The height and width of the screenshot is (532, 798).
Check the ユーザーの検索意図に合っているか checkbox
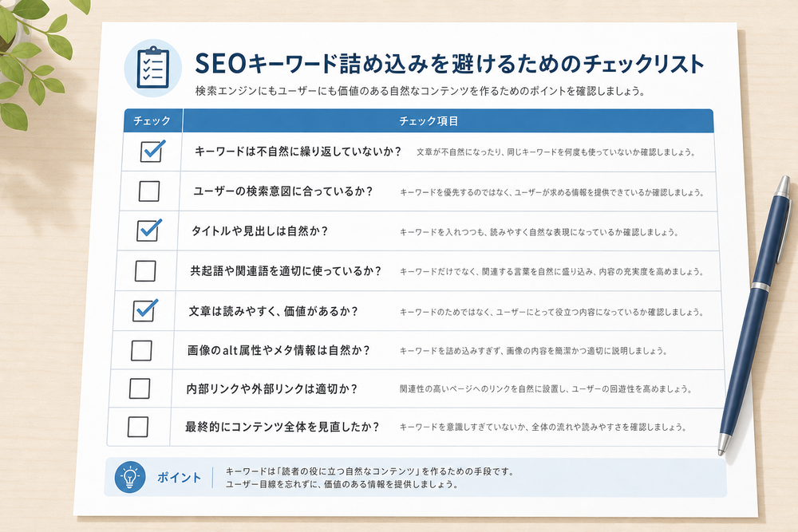[x=149, y=191]
